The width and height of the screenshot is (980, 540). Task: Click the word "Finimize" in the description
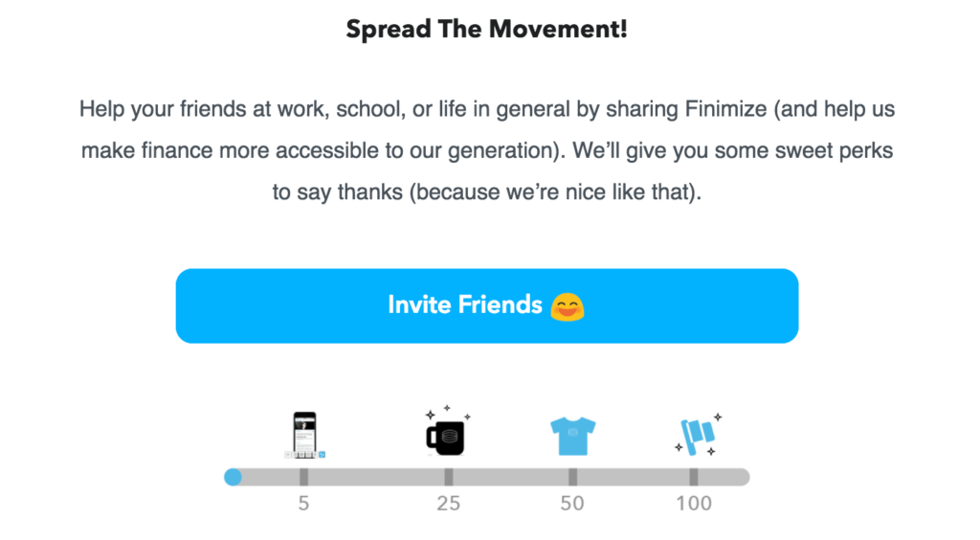click(725, 109)
